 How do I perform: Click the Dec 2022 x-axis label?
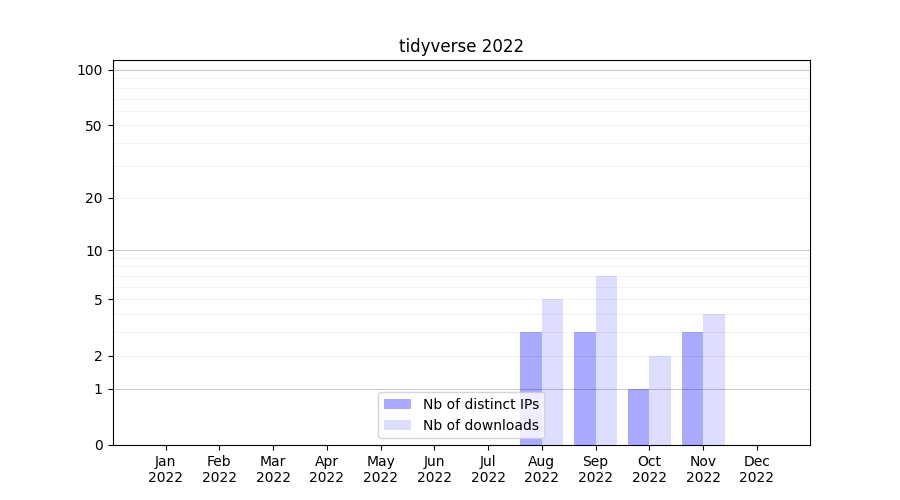pos(756,469)
